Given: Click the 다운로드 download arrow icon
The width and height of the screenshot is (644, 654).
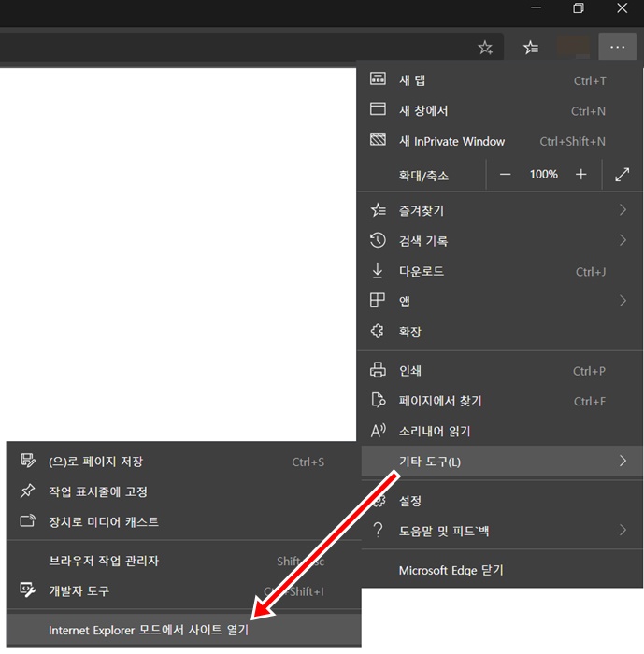Looking at the screenshot, I should [378, 270].
